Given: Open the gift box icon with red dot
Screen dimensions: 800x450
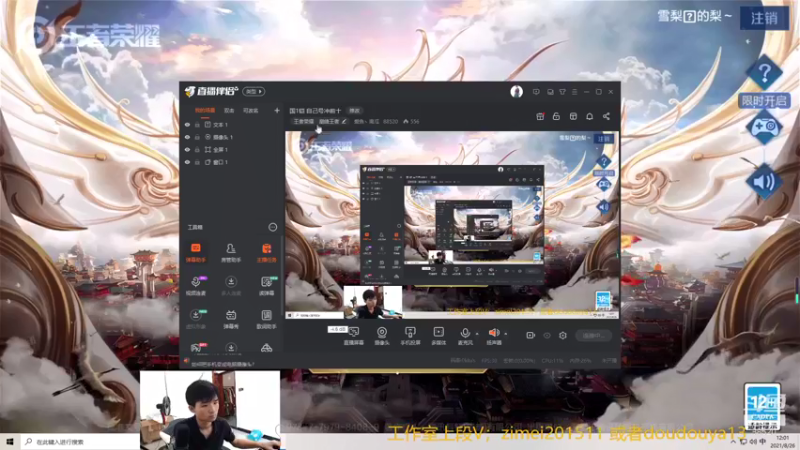Looking at the screenshot, I should point(540,116).
